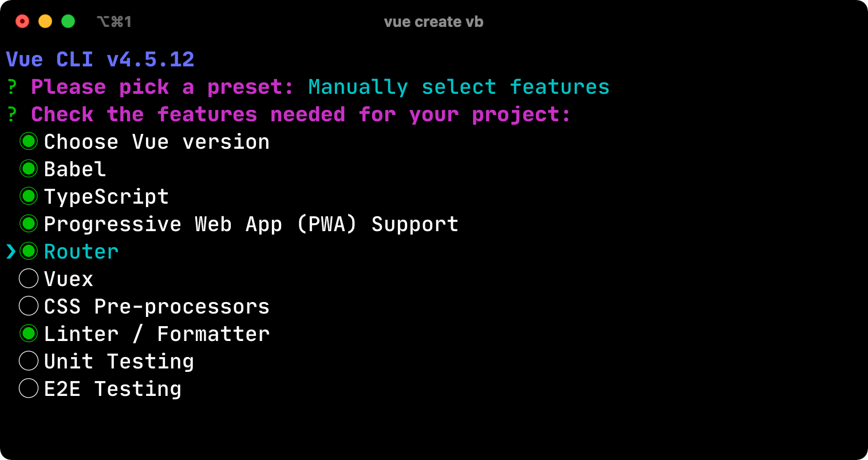Click the yellow minimize window button

(45, 22)
